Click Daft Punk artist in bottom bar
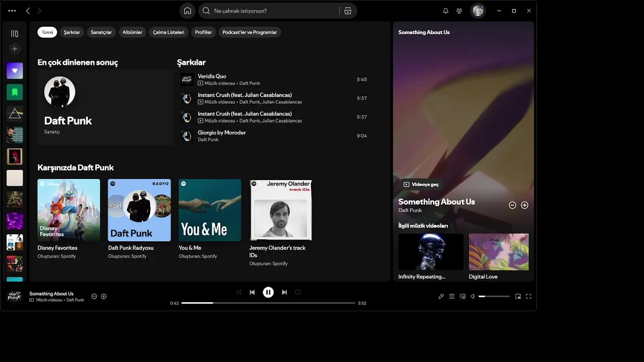This screenshot has height=362, width=644. 75,300
